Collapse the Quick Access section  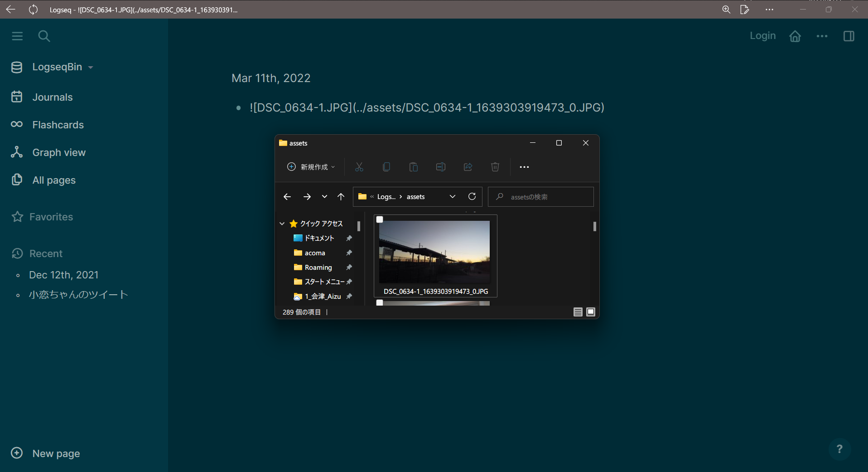point(282,224)
